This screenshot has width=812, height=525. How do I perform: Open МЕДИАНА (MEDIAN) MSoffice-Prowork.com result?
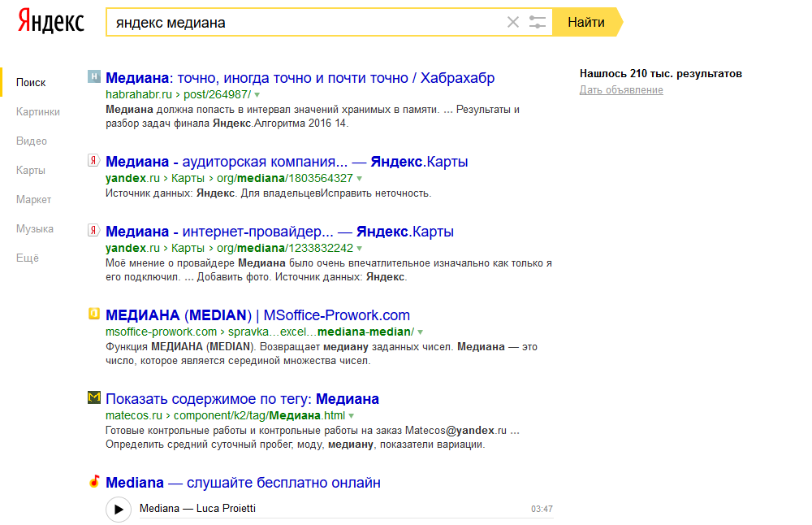[258, 315]
